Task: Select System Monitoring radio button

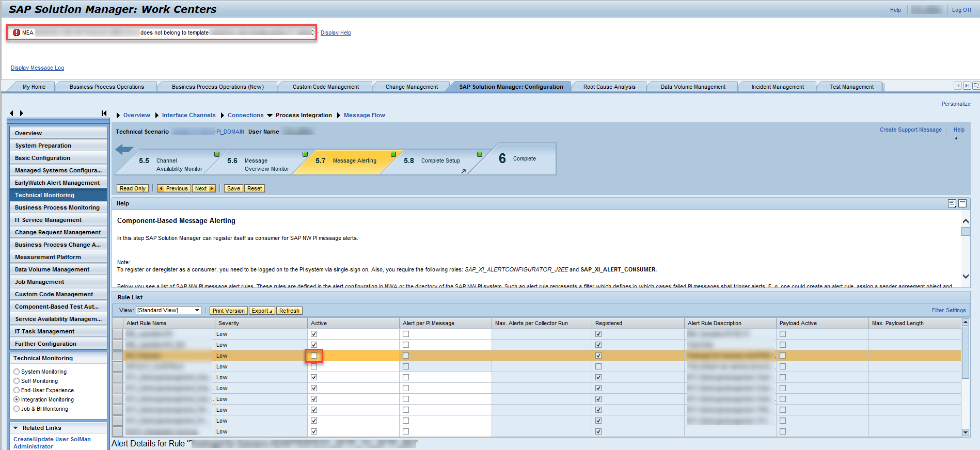Action: click(x=17, y=372)
